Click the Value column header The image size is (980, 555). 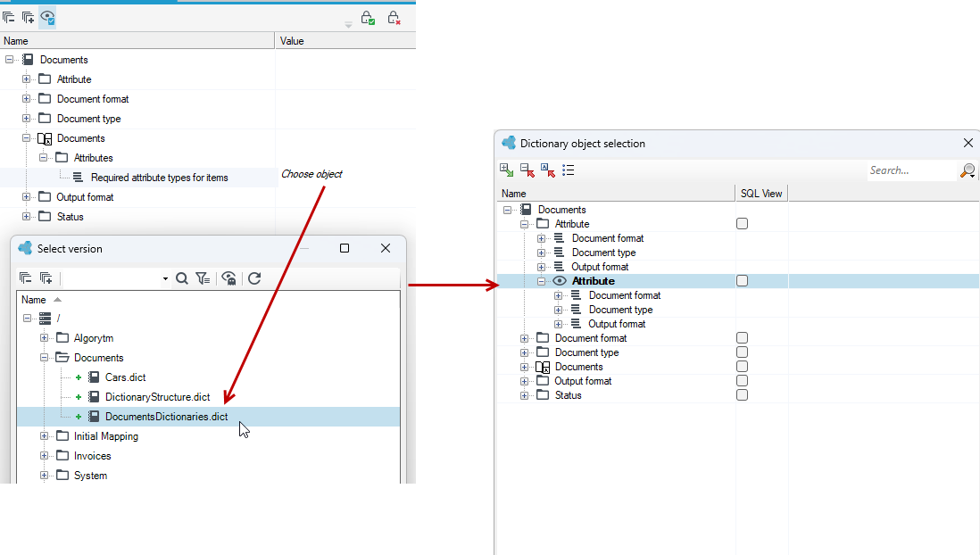345,41
